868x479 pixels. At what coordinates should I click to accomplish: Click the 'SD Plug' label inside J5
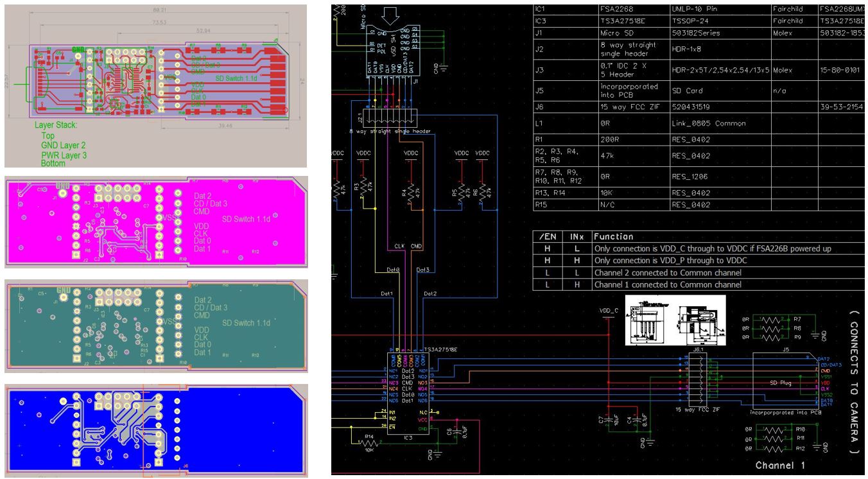pyautogui.click(x=781, y=382)
